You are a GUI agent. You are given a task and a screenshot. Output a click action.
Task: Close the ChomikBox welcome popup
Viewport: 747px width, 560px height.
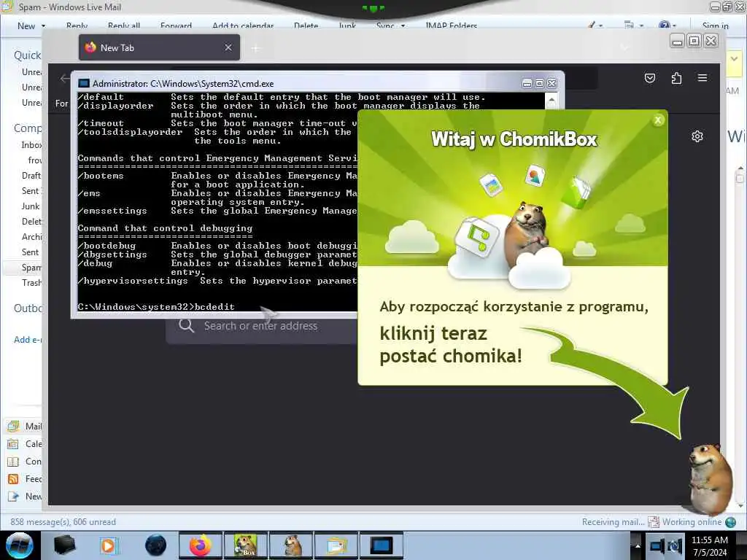point(658,120)
